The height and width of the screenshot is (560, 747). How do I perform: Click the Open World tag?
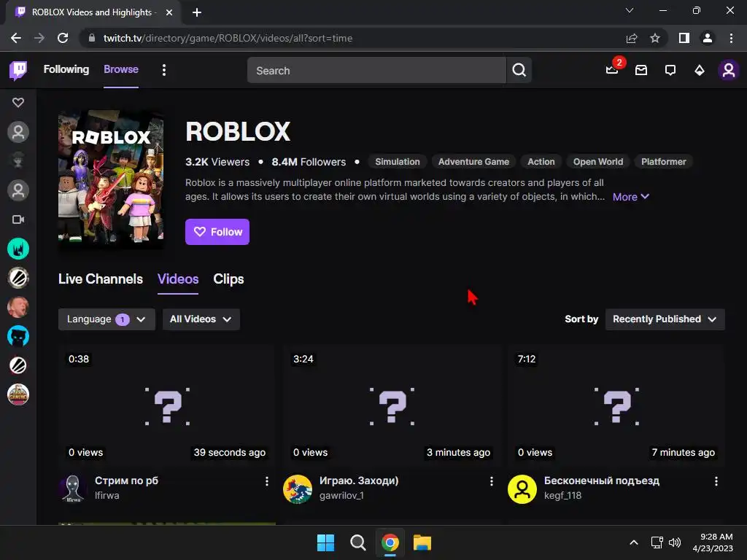[x=598, y=162]
